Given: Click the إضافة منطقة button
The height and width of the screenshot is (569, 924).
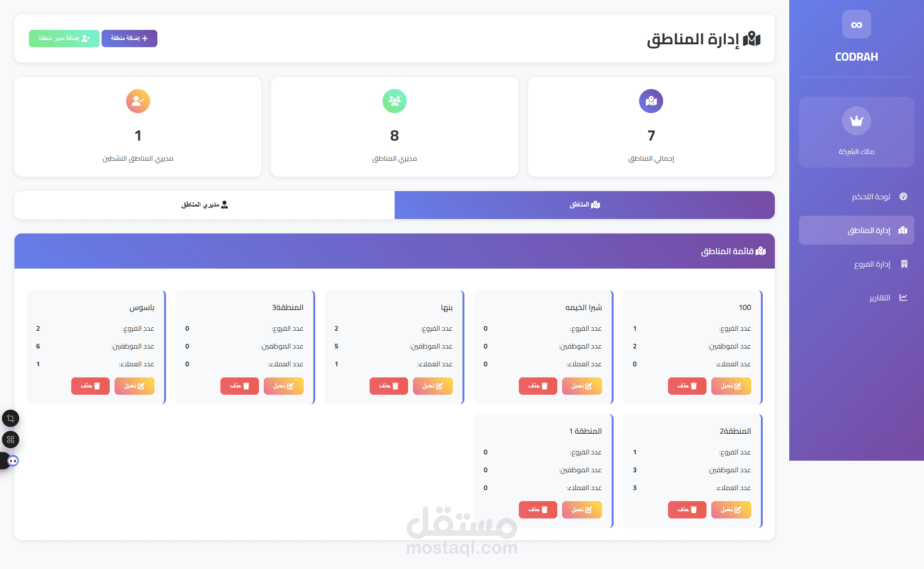Looking at the screenshot, I should [x=129, y=39].
